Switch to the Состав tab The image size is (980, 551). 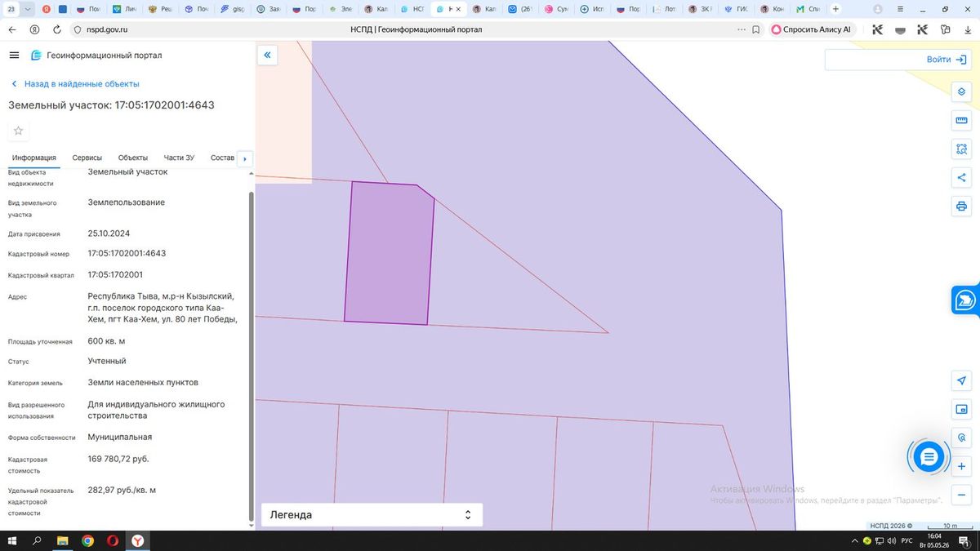(x=222, y=158)
